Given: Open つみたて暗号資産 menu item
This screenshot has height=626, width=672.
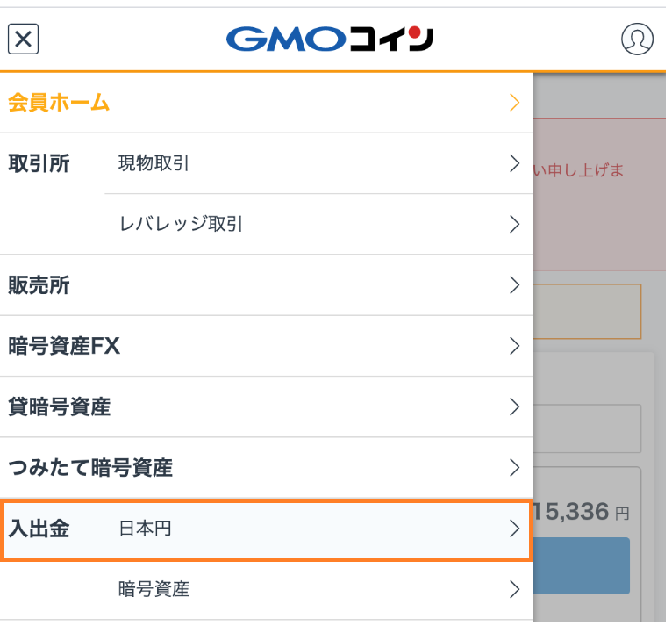Looking at the screenshot, I should tap(90, 468).
